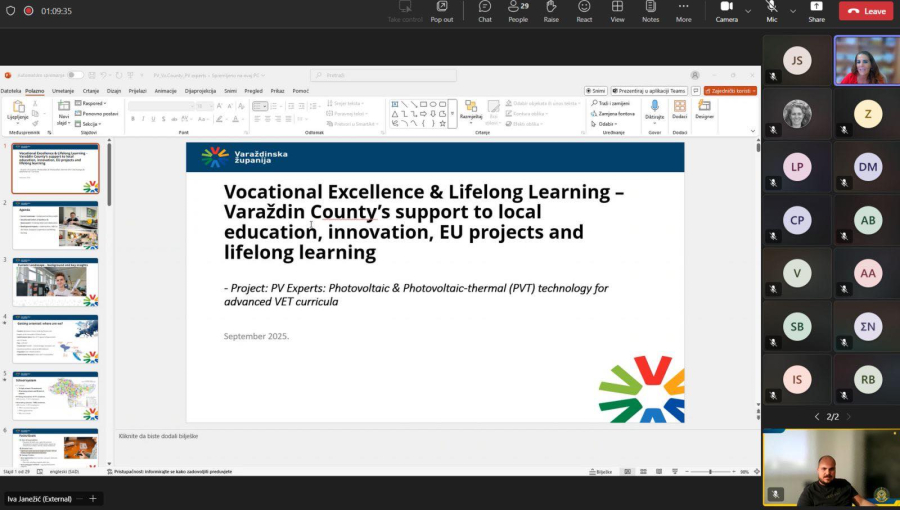Open meeting Notes
900x510 pixels.
point(650,10)
